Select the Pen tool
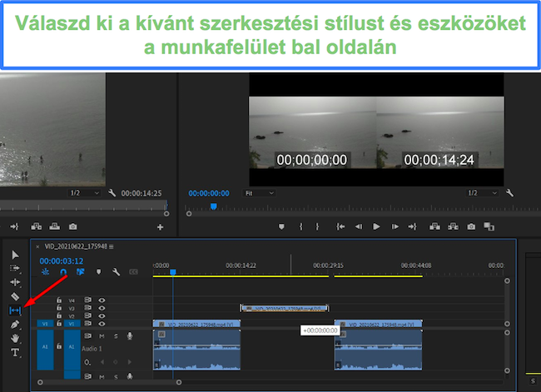Viewport: 541px width, 392px height. (15, 325)
